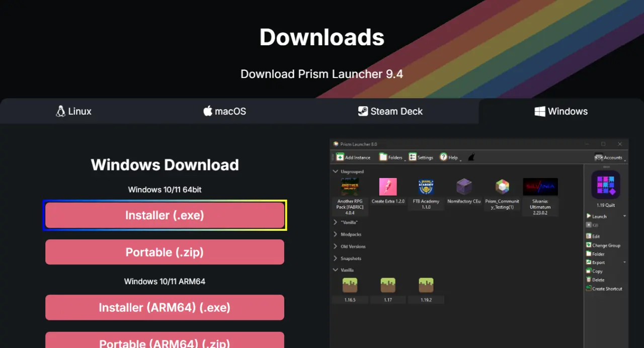Click the Help question mark icon
This screenshot has width=644, height=348.
(443, 157)
